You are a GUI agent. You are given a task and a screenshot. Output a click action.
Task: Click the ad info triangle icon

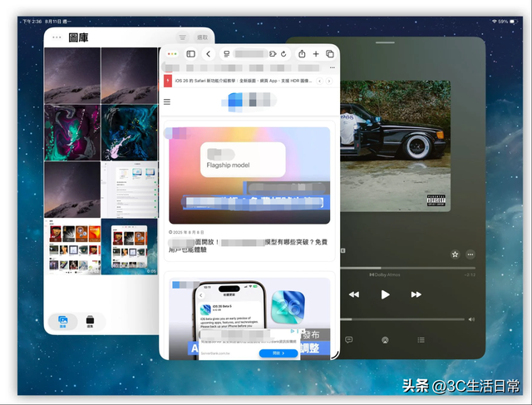293,331
